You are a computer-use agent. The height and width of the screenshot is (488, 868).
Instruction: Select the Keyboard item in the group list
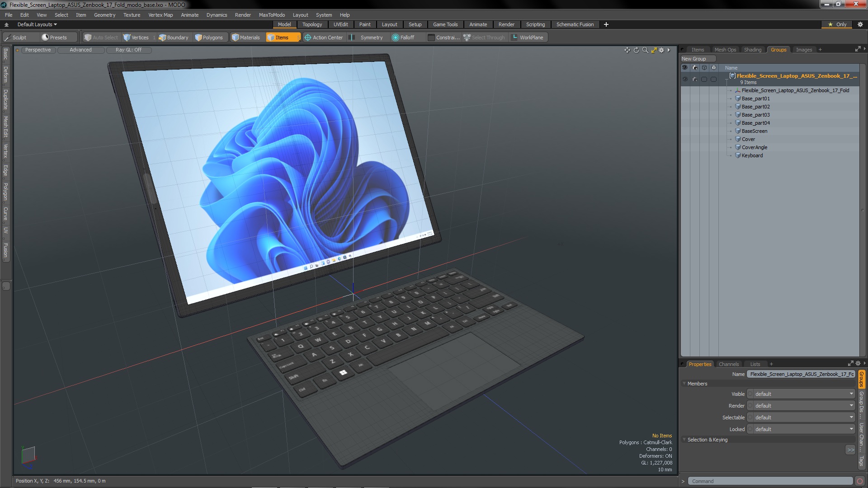click(752, 155)
